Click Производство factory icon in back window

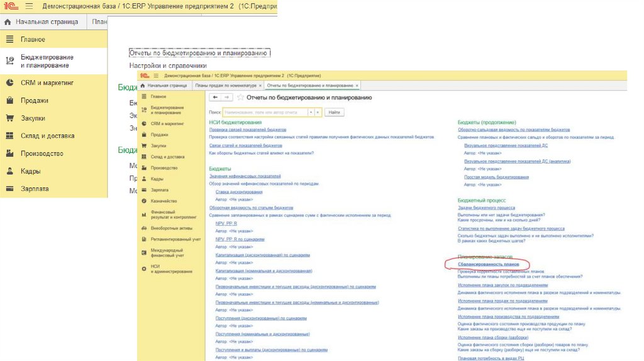[x=10, y=153]
